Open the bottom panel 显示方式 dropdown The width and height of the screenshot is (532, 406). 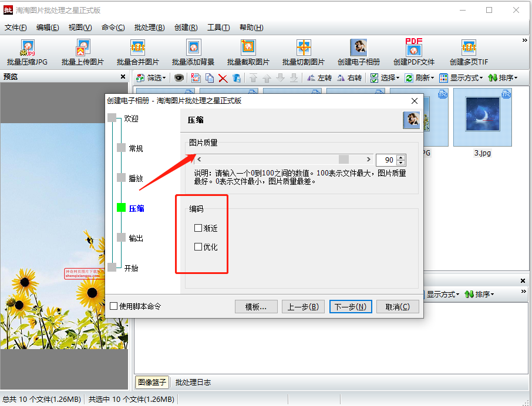(442, 294)
